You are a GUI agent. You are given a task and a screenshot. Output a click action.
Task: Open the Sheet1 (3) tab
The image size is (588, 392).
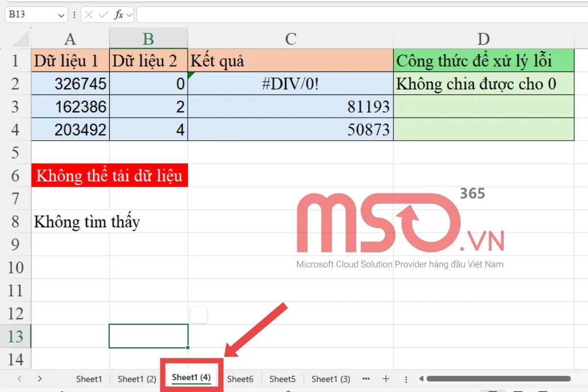point(331,379)
